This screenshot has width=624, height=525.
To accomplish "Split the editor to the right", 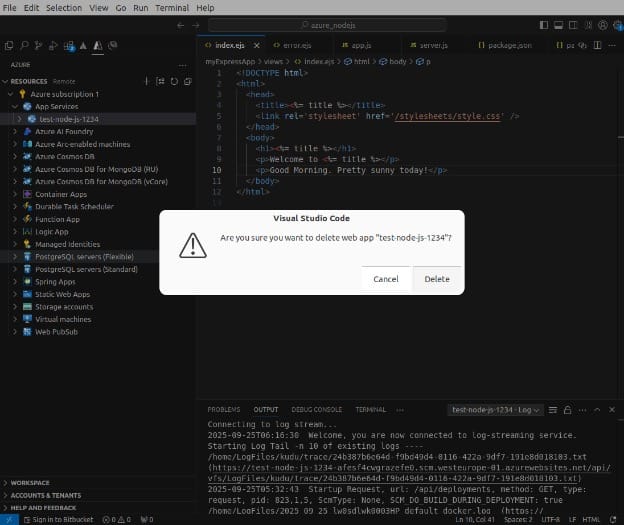I will click(x=597, y=45).
